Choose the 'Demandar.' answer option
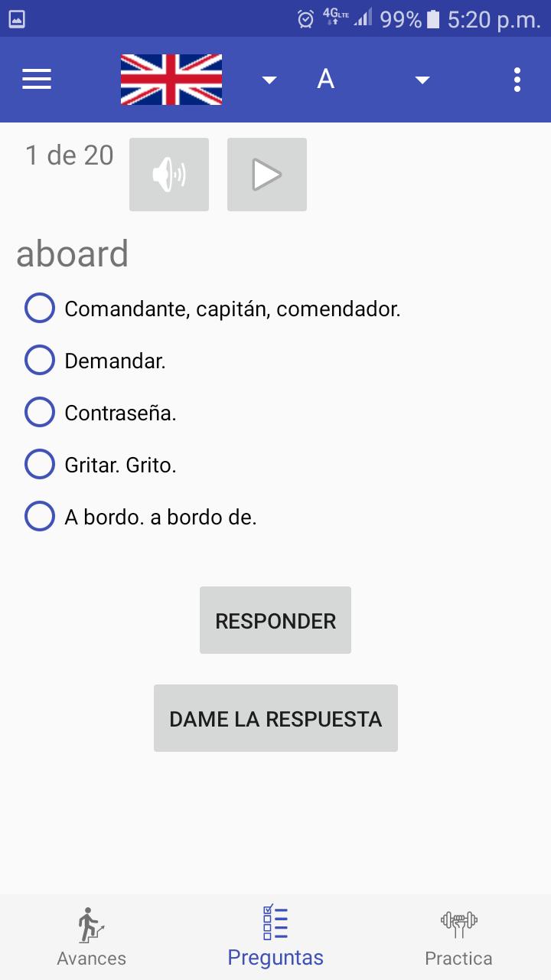Screen dimensions: 551x980 pos(96,361)
